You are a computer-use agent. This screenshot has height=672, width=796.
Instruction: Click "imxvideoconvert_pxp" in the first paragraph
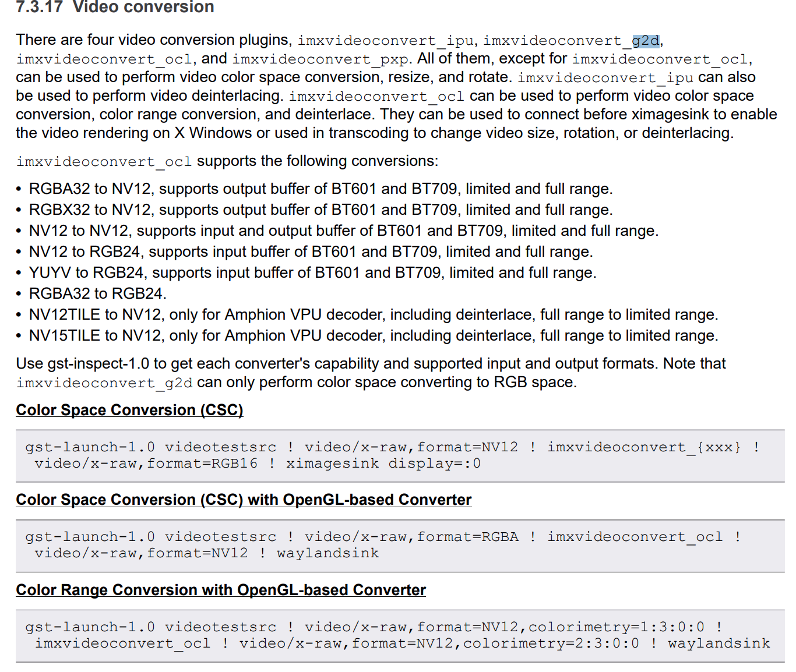click(x=322, y=59)
